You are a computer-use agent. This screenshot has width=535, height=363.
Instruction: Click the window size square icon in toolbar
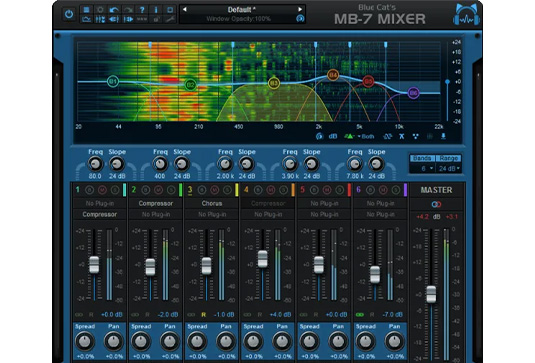[170, 10]
